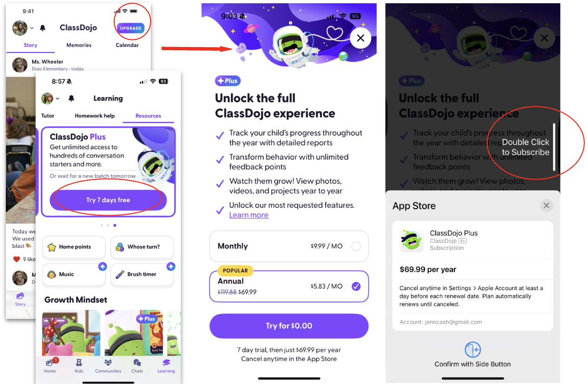The image size is (588, 384).
Task: Select the Annual plan checkmark option
Action: pos(356,286)
